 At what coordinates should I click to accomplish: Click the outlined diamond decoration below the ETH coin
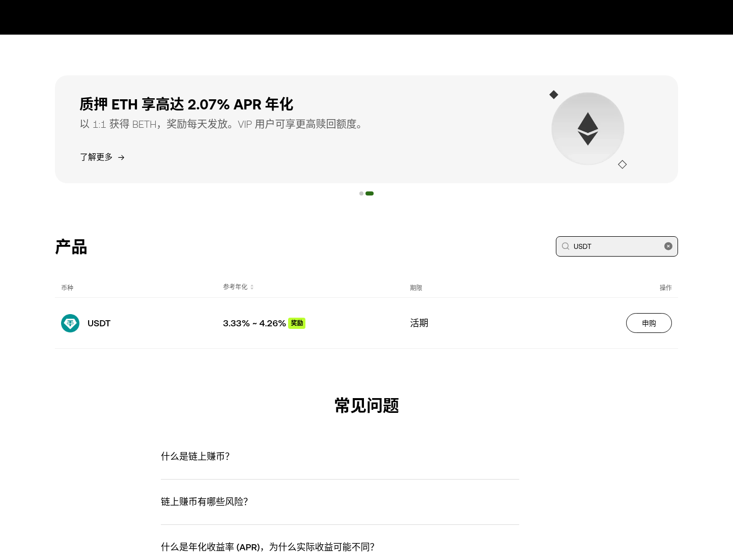(623, 164)
